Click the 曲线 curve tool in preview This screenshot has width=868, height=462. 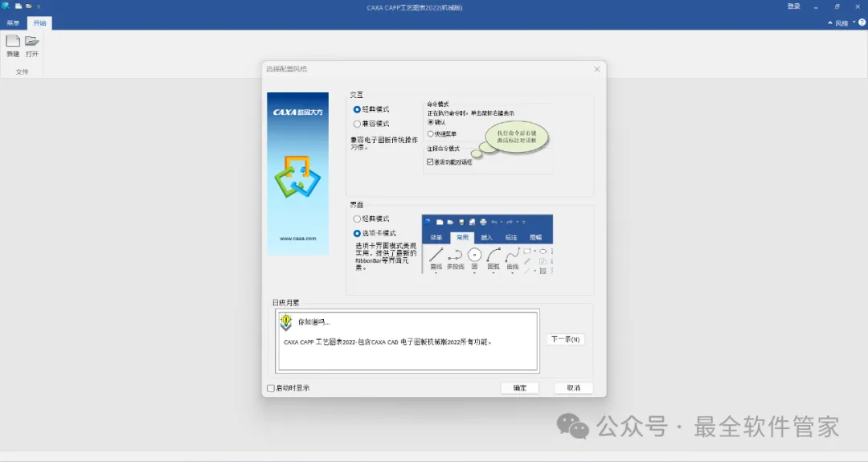click(513, 260)
